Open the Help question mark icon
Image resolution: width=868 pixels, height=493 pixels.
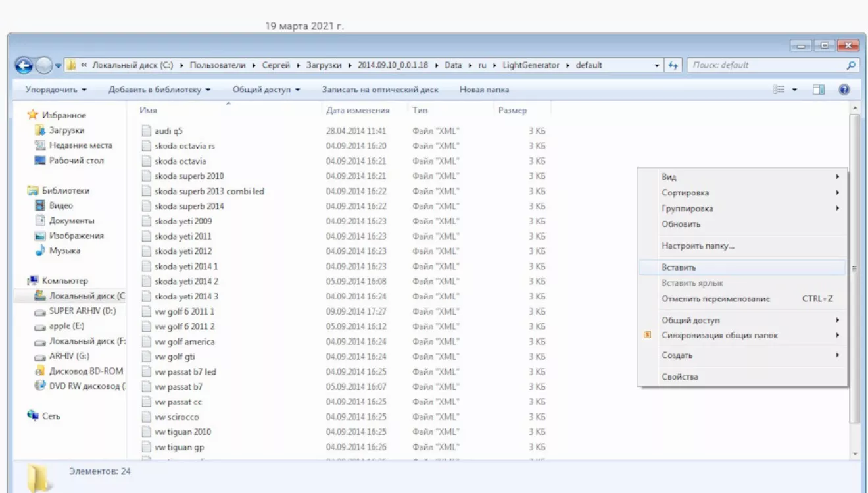[844, 90]
